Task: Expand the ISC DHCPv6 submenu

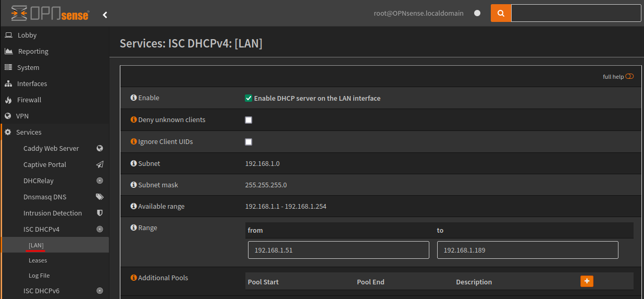Action: click(x=42, y=291)
